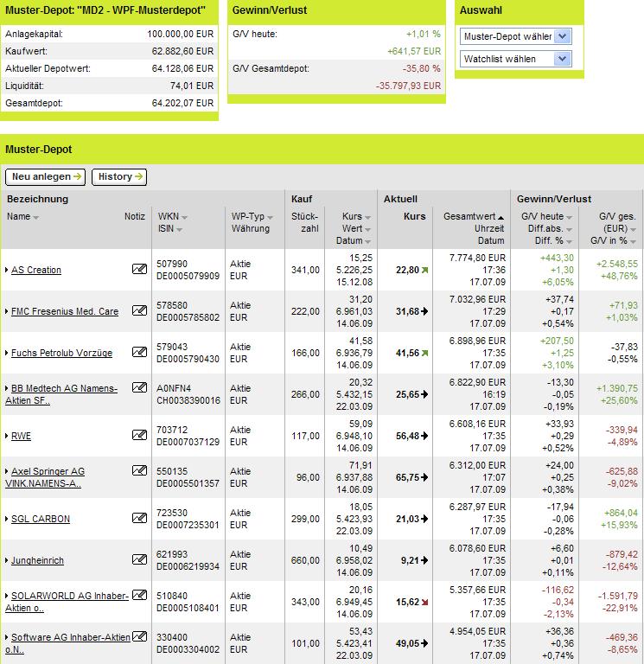Screen dimensions: 644x664
Task: Open the FMC Fresenius Med. Care link
Action: tap(65, 311)
